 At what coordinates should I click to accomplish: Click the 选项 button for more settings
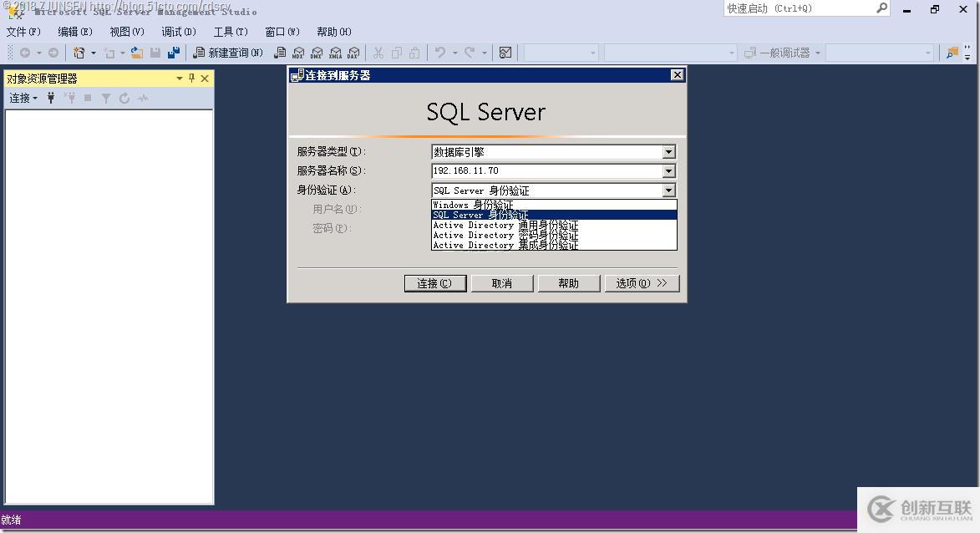click(640, 282)
